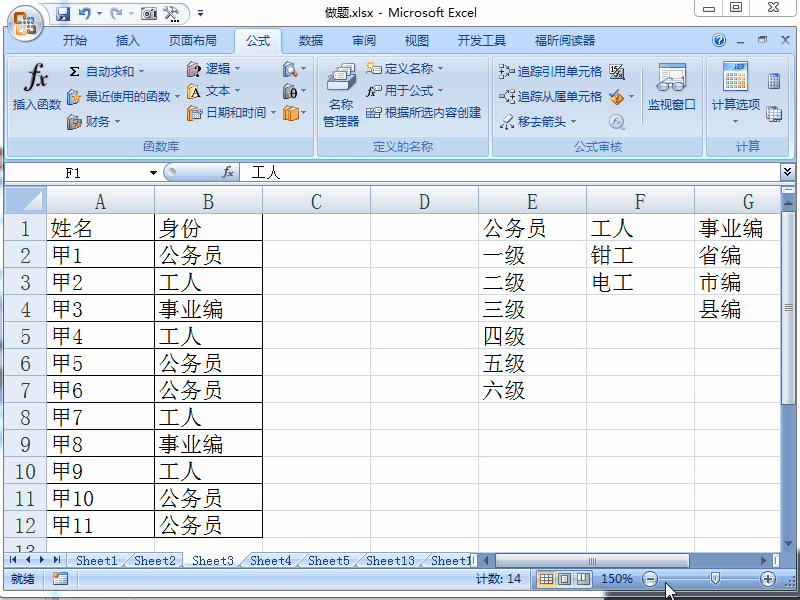Expand the Name Box dropdown arrow

(x=153, y=173)
